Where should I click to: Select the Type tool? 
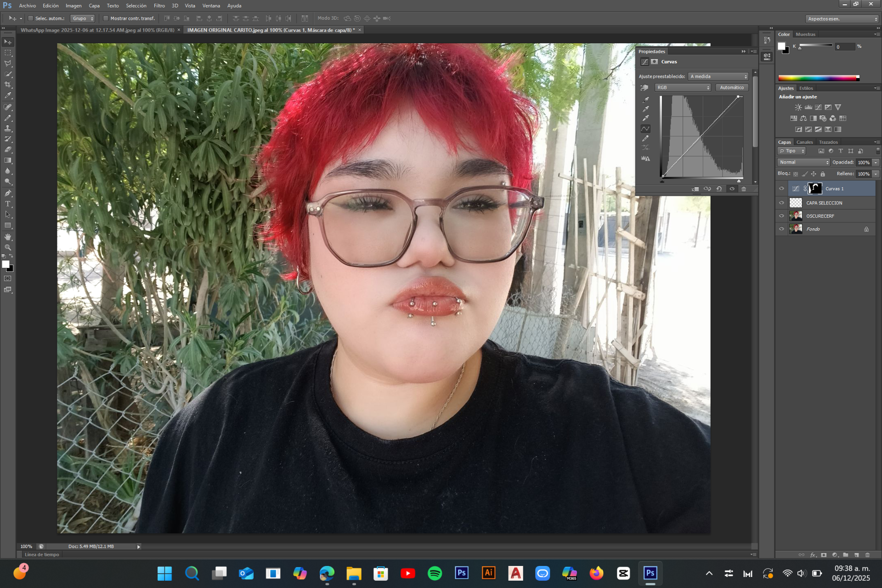[x=8, y=204]
